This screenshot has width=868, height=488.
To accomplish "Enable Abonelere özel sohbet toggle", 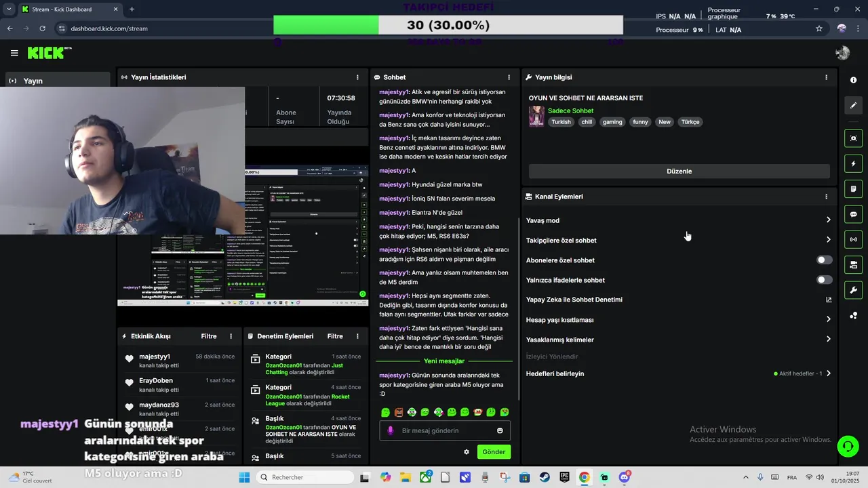I will (x=824, y=260).
